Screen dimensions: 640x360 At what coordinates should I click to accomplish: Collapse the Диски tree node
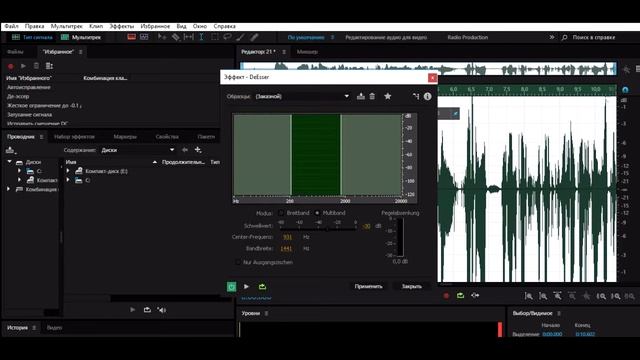coord(9,162)
